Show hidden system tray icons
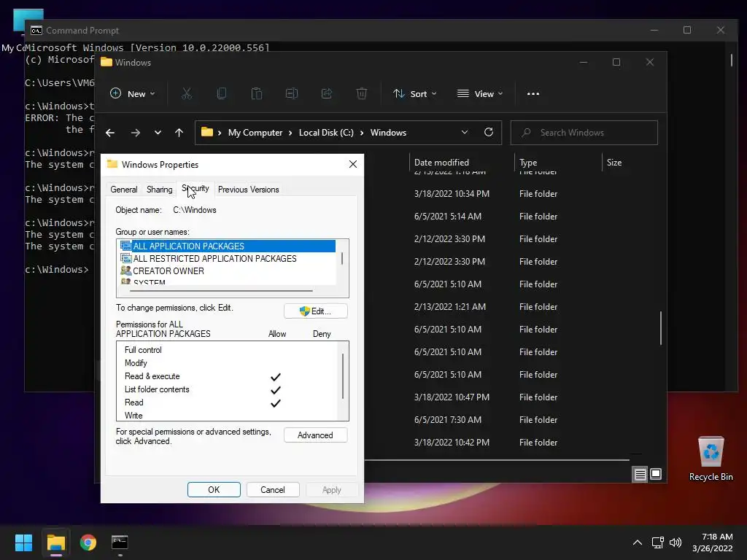747x560 pixels. click(638, 542)
